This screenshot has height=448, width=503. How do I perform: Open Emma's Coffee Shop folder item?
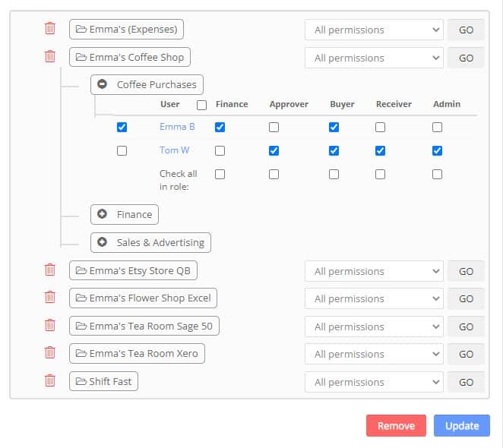coord(130,57)
